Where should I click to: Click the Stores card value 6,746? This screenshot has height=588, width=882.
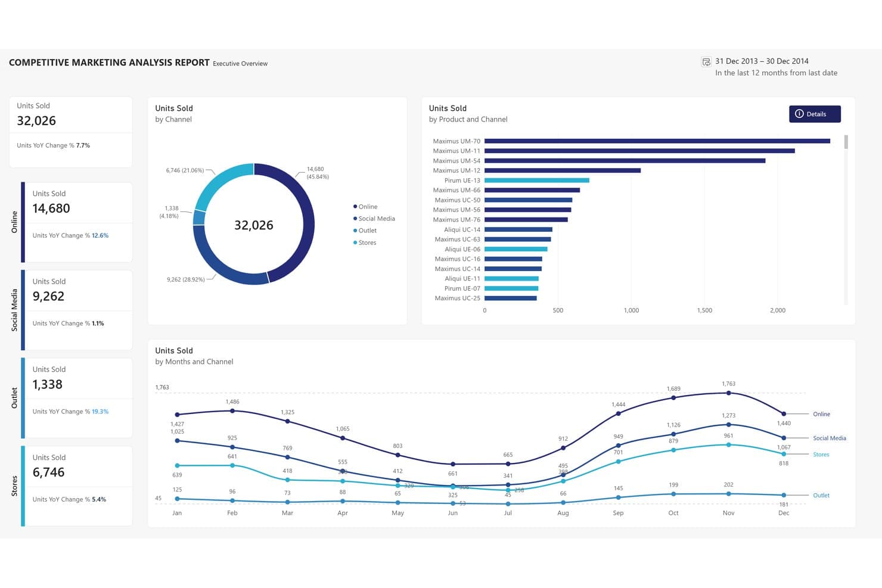point(48,472)
